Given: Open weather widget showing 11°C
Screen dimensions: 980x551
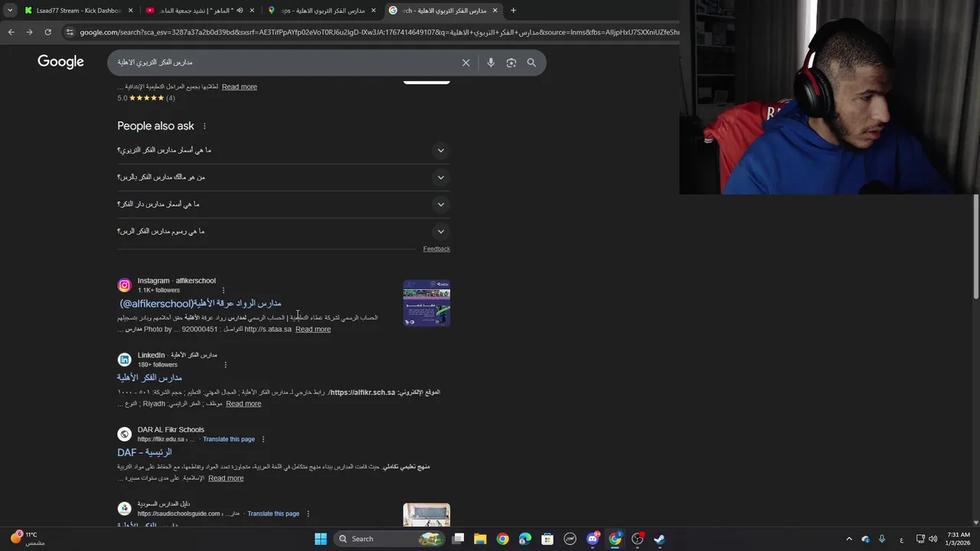Looking at the screenshot, I should pos(28,539).
